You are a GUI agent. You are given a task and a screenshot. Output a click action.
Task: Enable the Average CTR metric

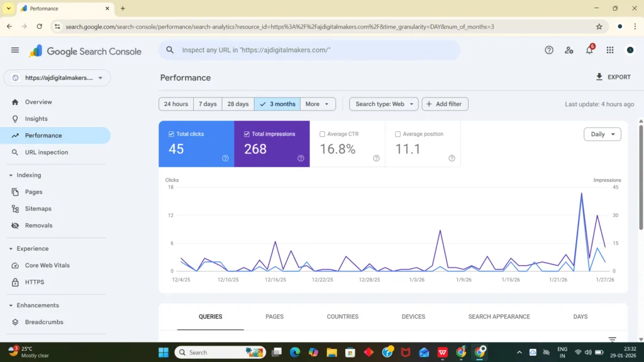[322, 133]
